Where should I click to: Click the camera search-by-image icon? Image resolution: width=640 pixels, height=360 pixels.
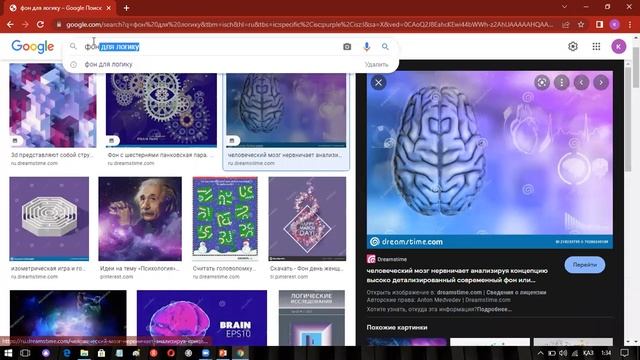(347, 47)
